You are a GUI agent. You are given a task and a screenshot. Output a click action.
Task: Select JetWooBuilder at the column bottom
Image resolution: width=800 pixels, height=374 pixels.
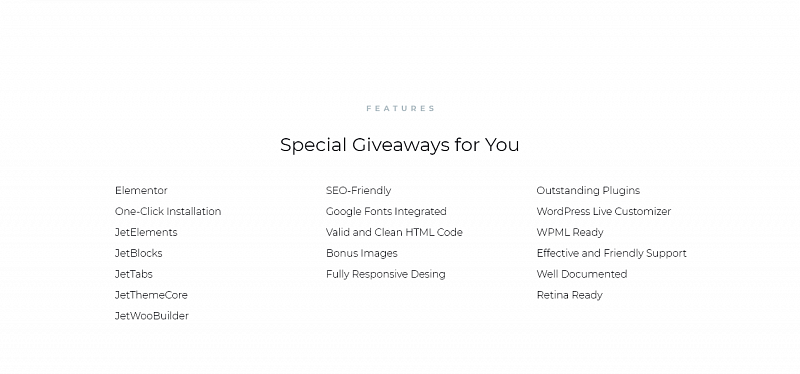[152, 316]
